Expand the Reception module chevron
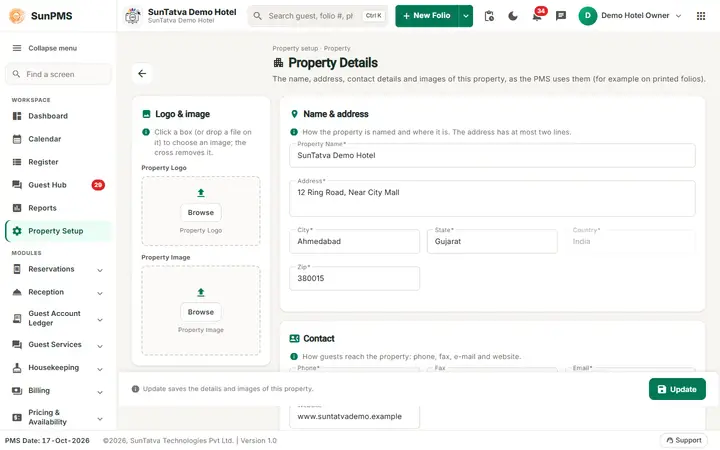The height and width of the screenshot is (450, 720). click(x=100, y=293)
